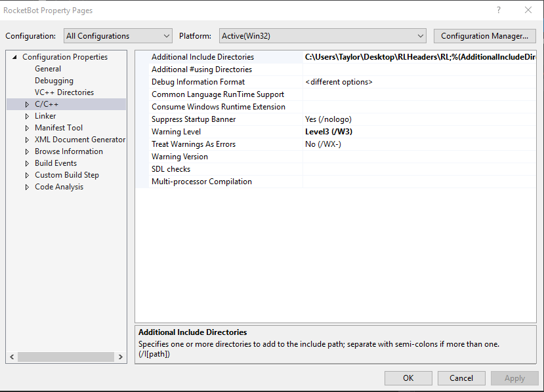Expand the Linker node arrow

pyautogui.click(x=27, y=116)
